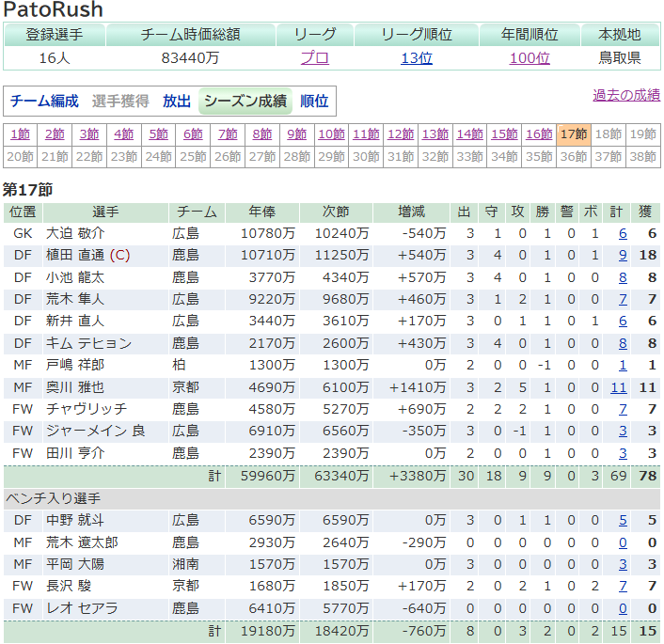This screenshot has width=664, height=644.
Task: Open ジャーメイン 良 points total 3 link
Action: [623, 431]
